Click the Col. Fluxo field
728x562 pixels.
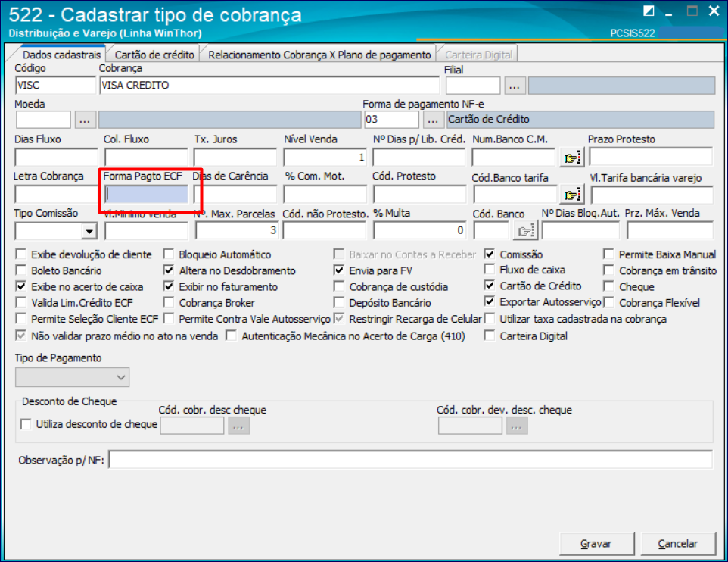146,158
